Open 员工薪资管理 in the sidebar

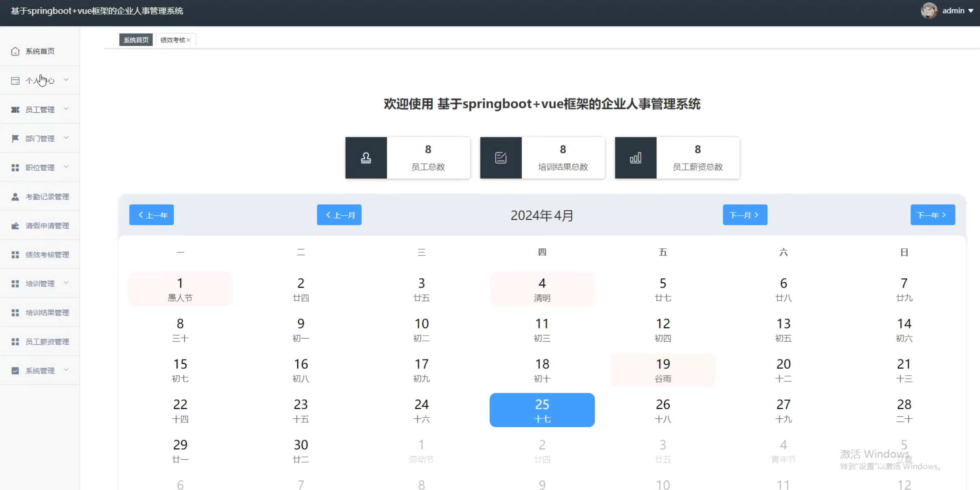point(40,342)
